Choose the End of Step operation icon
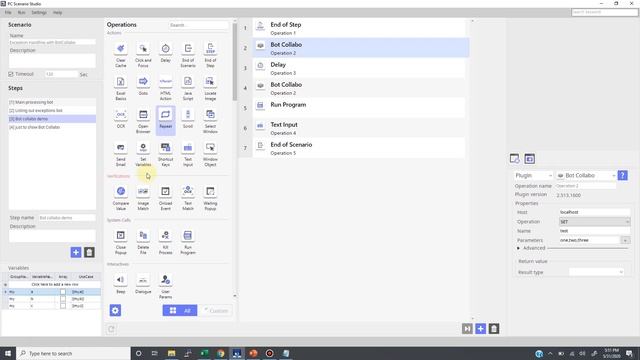Viewport: 640px width, 360px height. 210,55
